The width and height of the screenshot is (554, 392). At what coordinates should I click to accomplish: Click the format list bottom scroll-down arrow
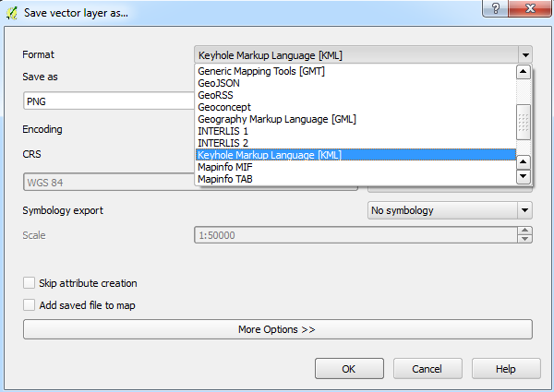(524, 176)
